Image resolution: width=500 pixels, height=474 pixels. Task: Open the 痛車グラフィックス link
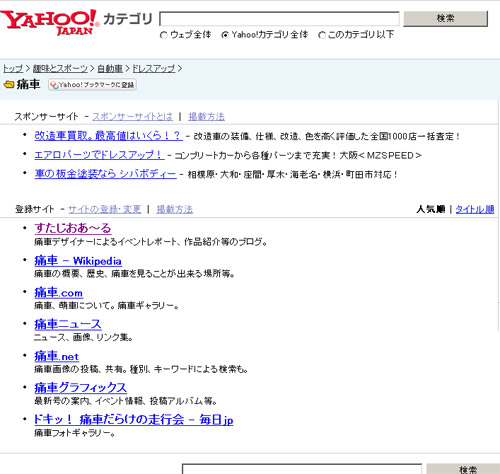[x=80, y=388]
